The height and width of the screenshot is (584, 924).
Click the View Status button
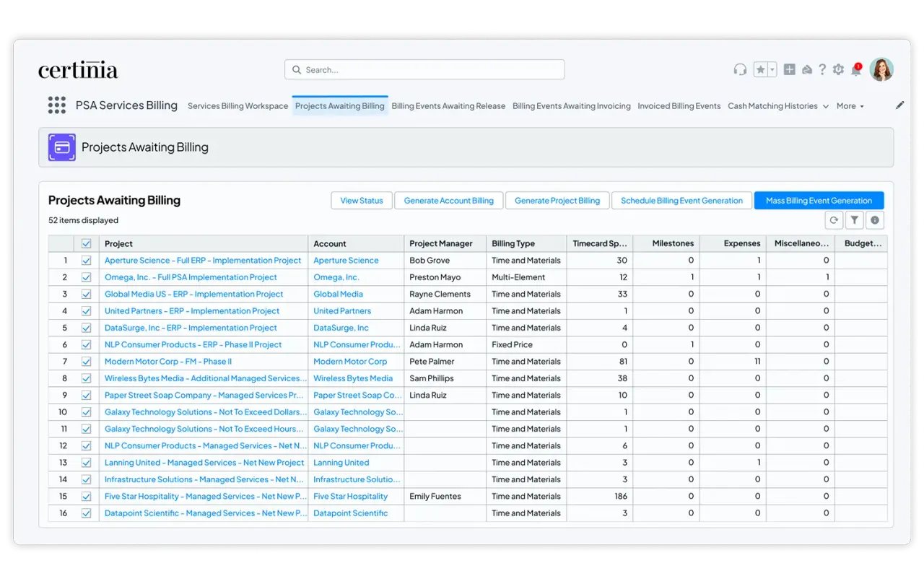click(362, 201)
